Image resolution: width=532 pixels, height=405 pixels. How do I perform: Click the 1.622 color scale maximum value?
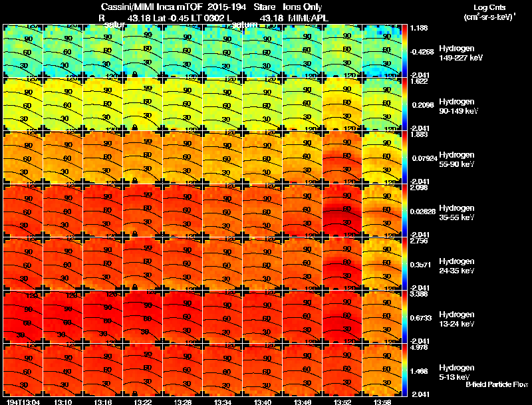(x=419, y=81)
